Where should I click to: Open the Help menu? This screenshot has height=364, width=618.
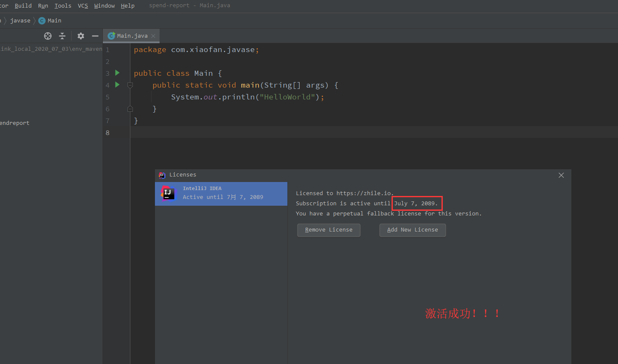[x=127, y=6]
